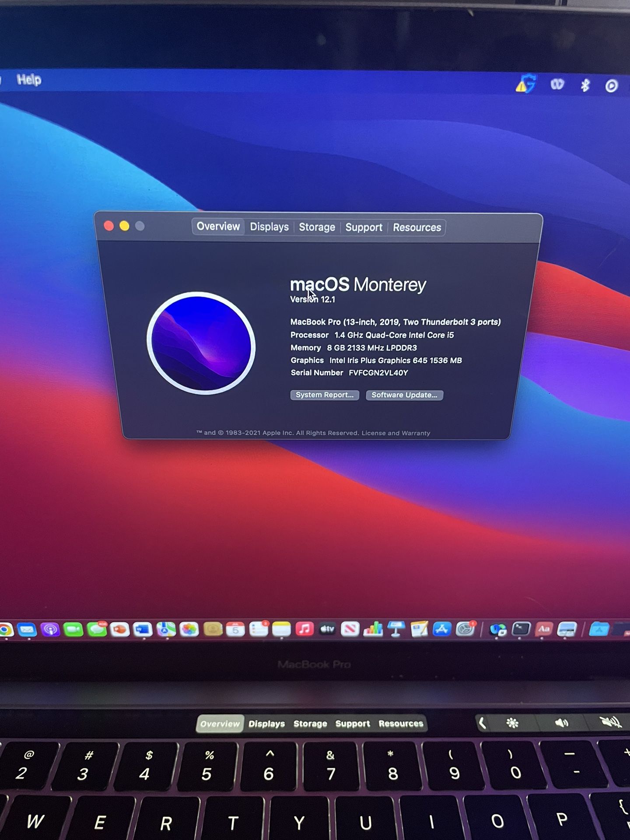Open Podcasts from the Dock
The height and width of the screenshot is (840, 630).
click(x=50, y=630)
